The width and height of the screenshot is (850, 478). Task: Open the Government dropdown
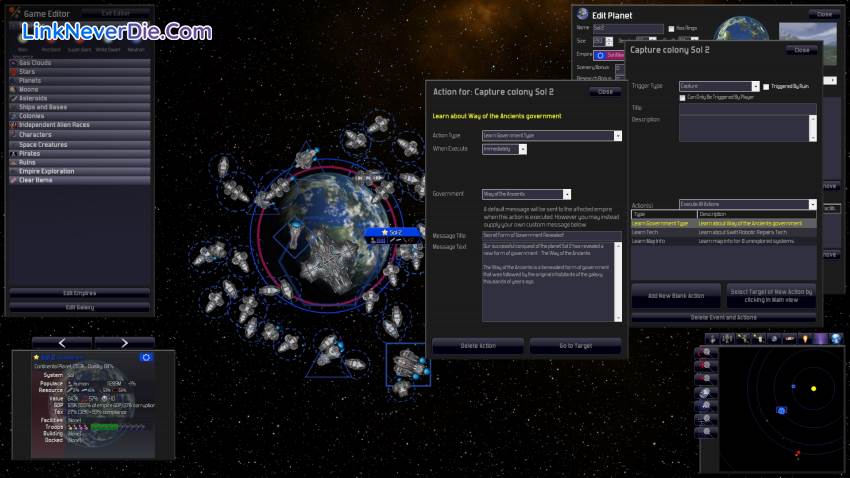point(526,194)
